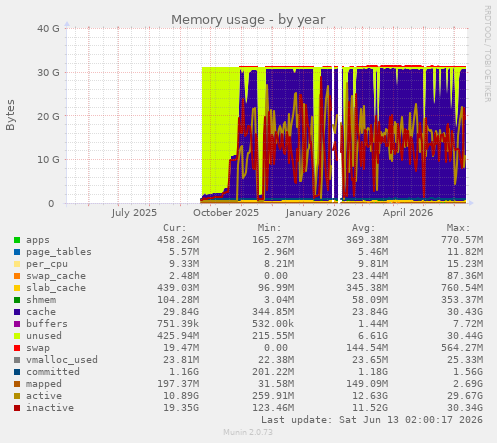Click the dark blue committed swatch

click(17, 372)
